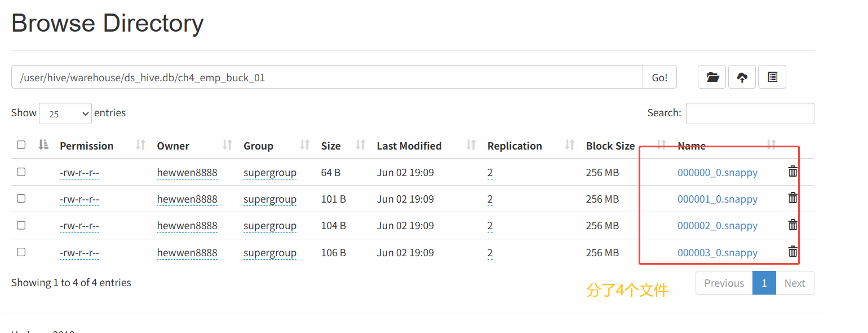Delete file 000001_0.snappy with trash icon

point(792,198)
